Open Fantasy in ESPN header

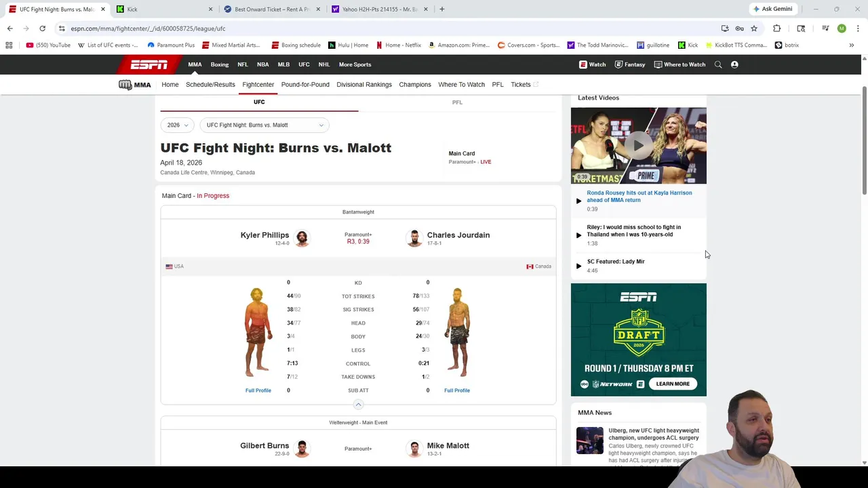629,64
